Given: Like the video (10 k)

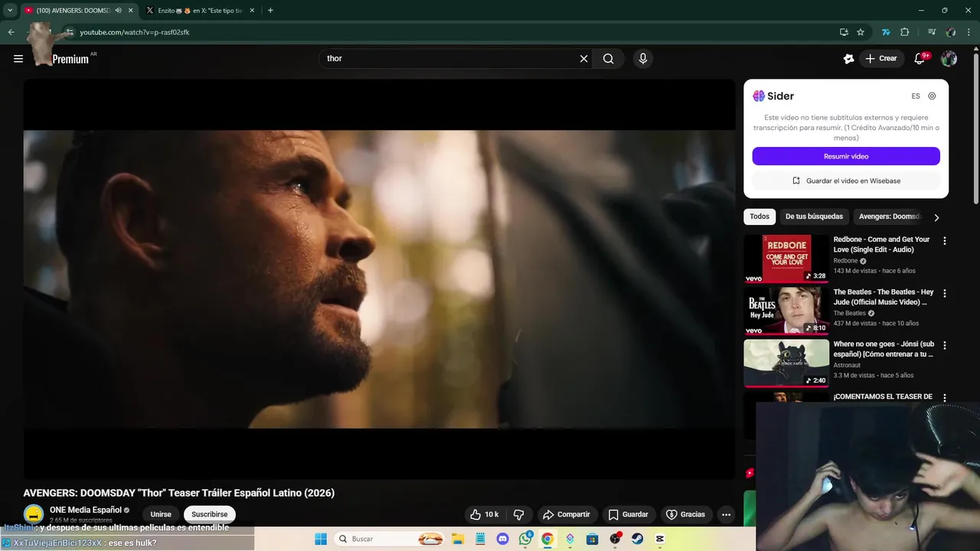Looking at the screenshot, I should click(484, 514).
